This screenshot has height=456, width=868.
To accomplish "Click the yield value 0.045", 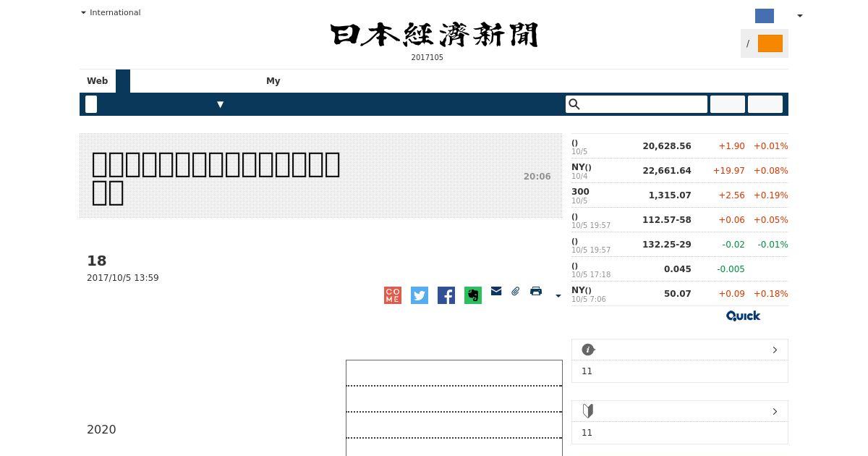I will point(678,269).
